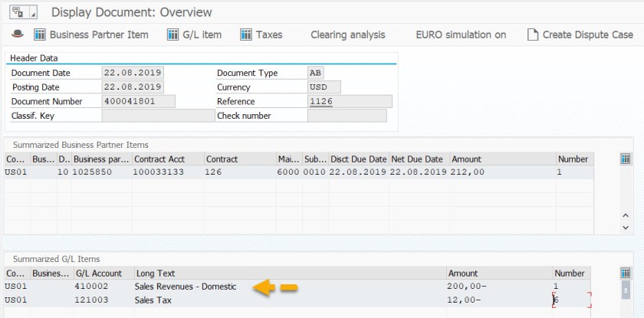The width and height of the screenshot is (644, 318).
Task: Click the services for object icon
Action: pos(16,12)
